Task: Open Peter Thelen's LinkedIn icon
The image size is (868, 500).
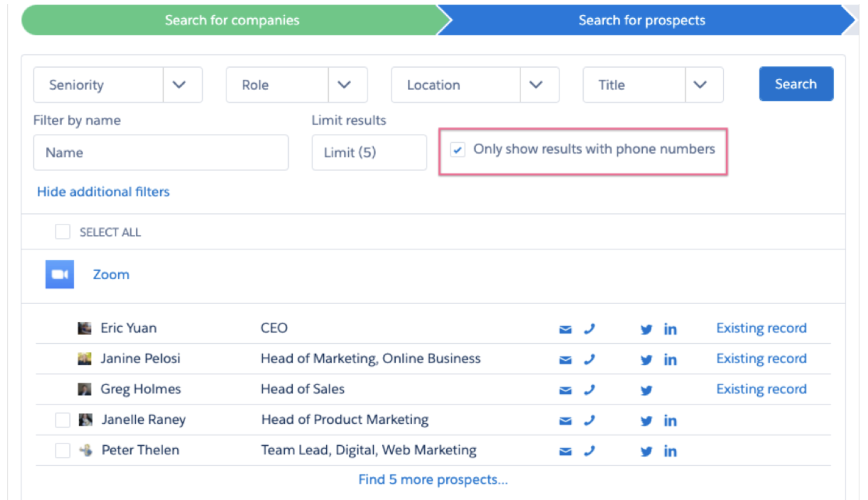Action: click(670, 451)
